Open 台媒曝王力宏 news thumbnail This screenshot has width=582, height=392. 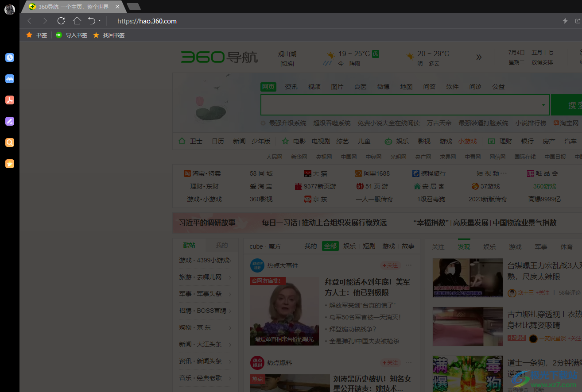point(468,278)
